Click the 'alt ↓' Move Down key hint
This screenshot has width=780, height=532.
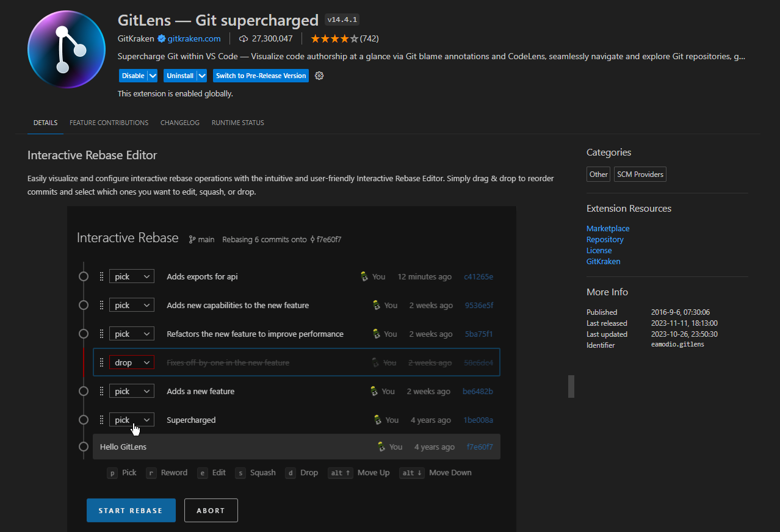pos(412,473)
